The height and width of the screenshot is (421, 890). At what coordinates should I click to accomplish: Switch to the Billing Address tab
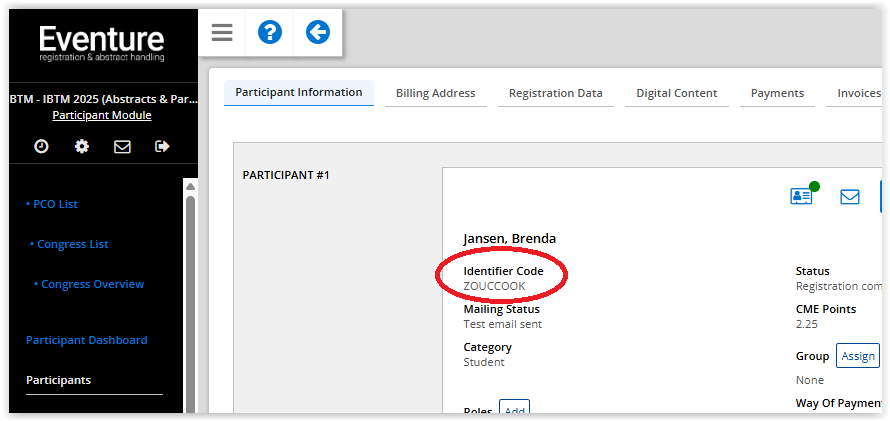click(435, 93)
